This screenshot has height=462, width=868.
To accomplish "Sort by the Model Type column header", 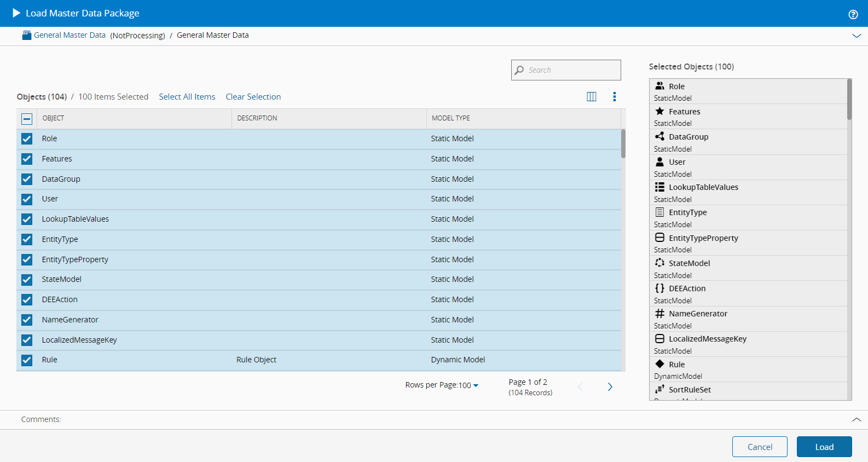I will [x=450, y=118].
